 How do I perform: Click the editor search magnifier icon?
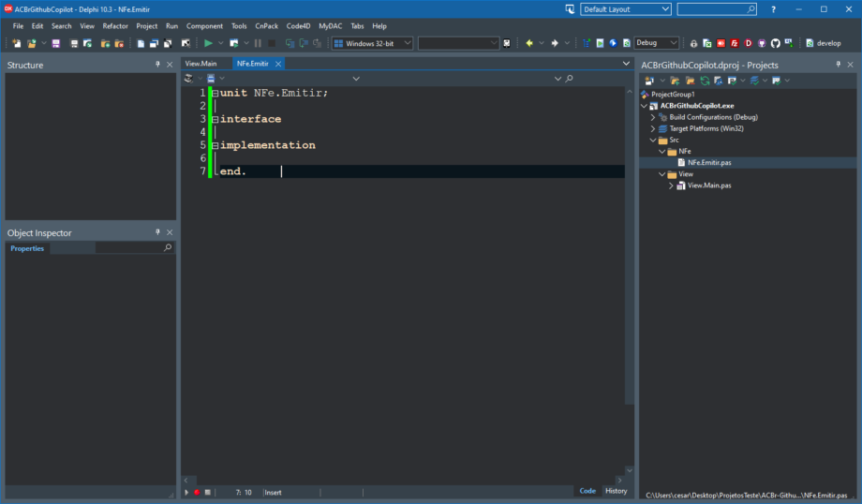570,79
